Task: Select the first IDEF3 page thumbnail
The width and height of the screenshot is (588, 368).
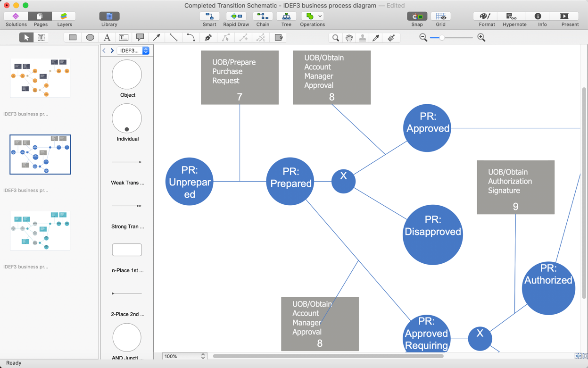Action: tap(40, 78)
